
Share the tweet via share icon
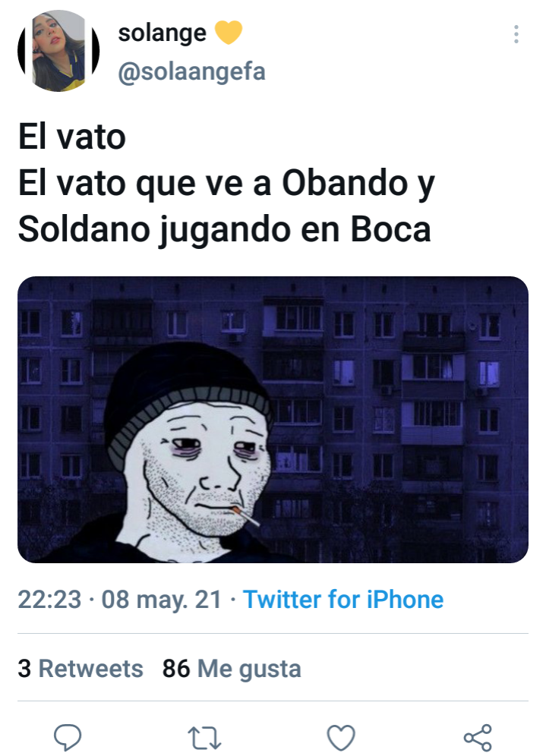(x=478, y=737)
